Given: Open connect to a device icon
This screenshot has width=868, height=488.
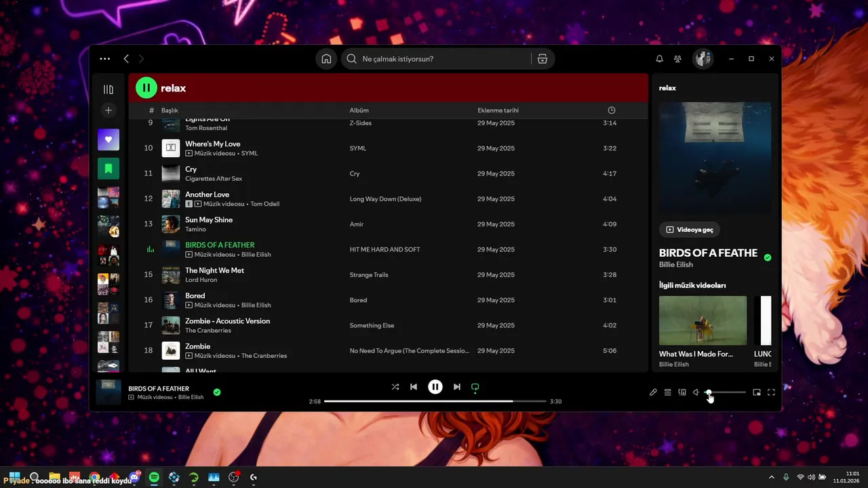Looking at the screenshot, I should [x=682, y=392].
